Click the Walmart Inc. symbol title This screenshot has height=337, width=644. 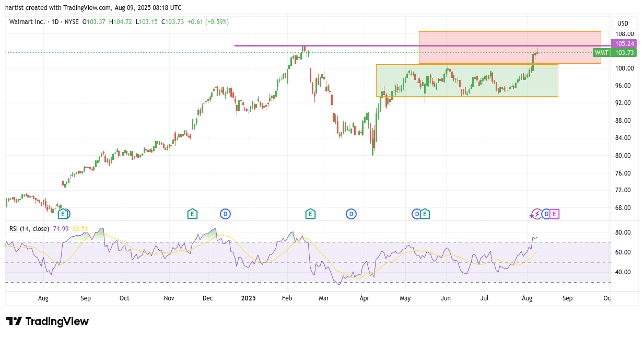click(27, 22)
